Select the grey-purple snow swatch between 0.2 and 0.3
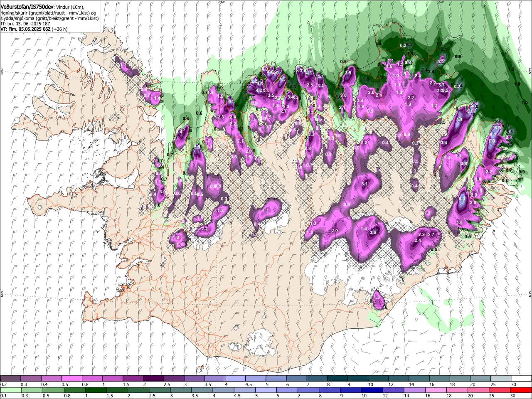Image resolution: width=532 pixels, height=399 pixels. click(10, 378)
